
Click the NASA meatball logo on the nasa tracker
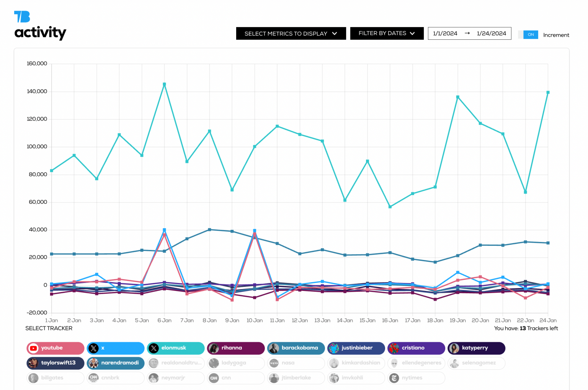click(x=274, y=363)
